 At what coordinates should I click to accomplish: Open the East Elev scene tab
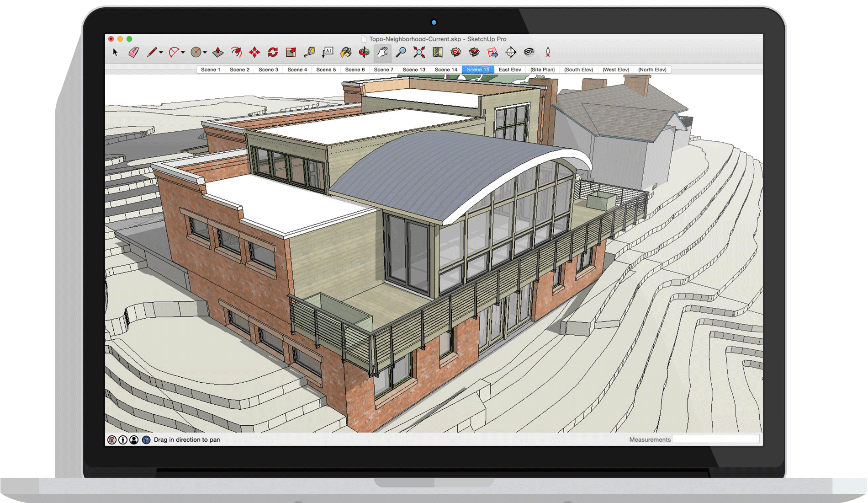(x=510, y=70)
